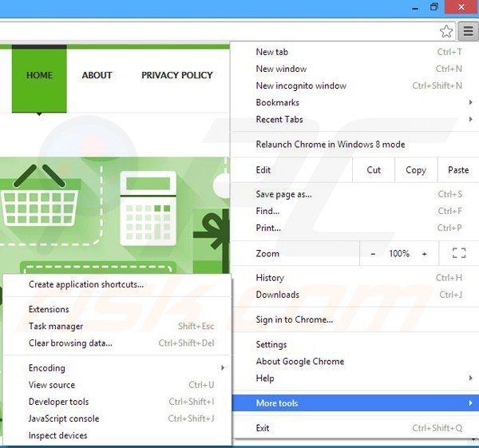
Task: Expand the Encoding submenu arrow
Action: point(223,367)
